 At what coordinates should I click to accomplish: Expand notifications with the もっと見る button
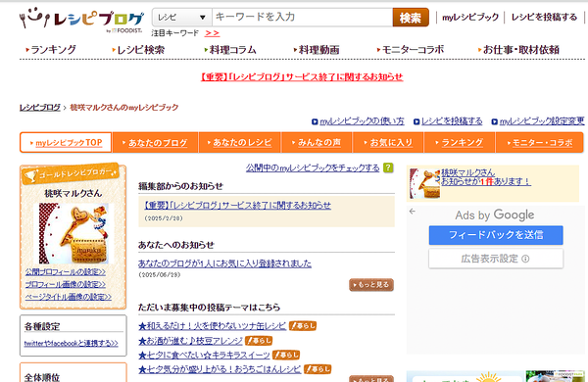pos(371,285)
